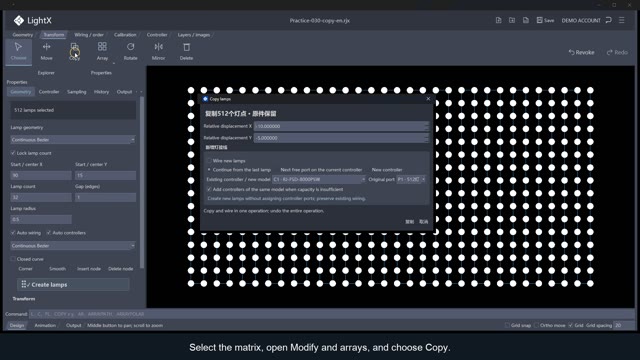640x360 pixels.
Task: Toggle the Ortho move checkbox
Action: point(536,325)
